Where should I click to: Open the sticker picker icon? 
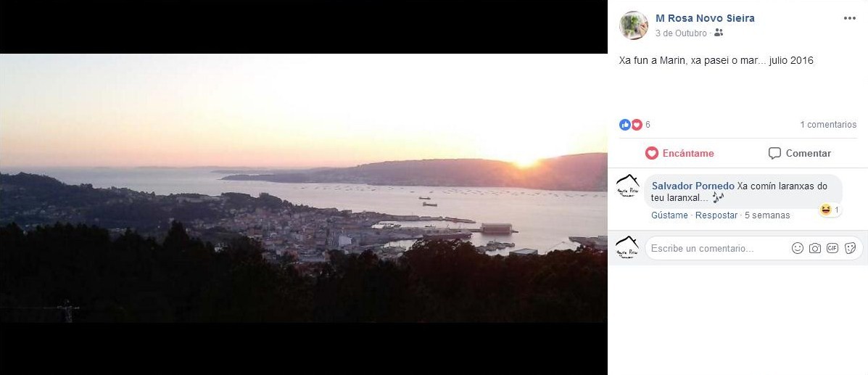(x=851, y=248)
